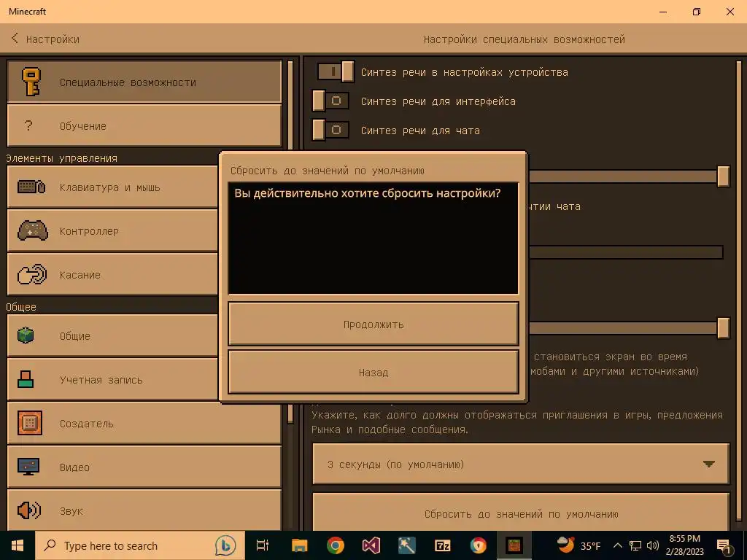Open the Касание settings tab
The width and height of the screenshot is (747, 560).
(113, 274)
